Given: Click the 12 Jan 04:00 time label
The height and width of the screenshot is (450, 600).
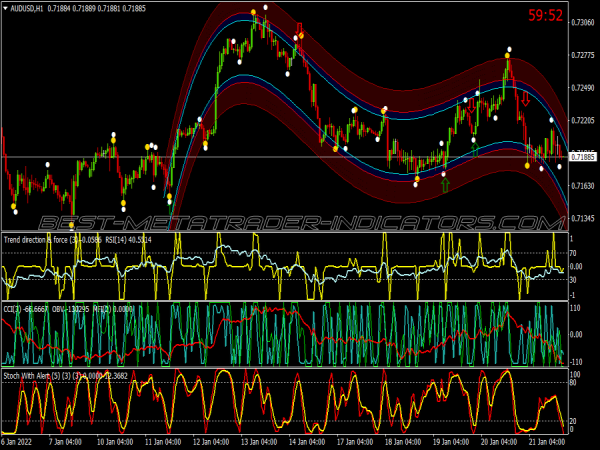Looking at the screenshot, I should coord(211,442).
